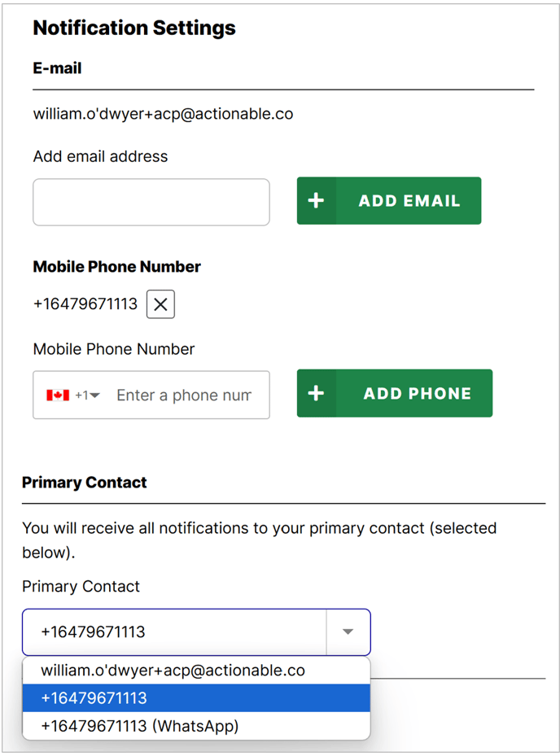
Task: Select the +16479671113 (WhatsApp) option
Action: pyautogui.click(x=196, y=726)
